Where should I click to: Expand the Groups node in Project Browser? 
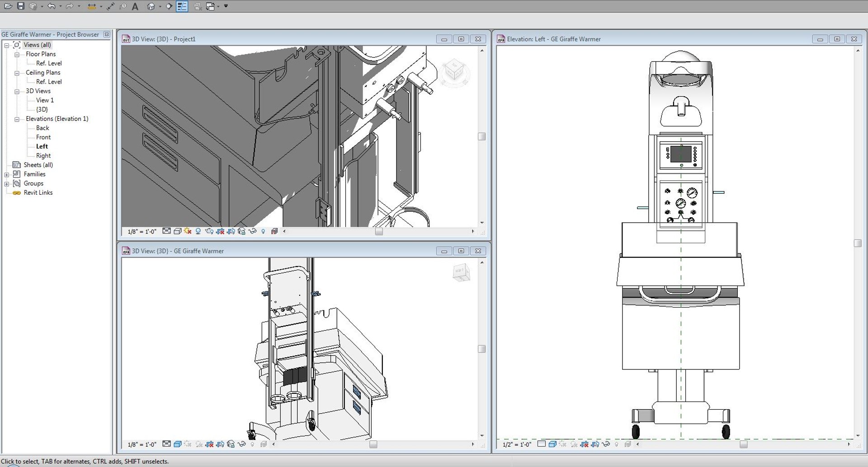7,184
